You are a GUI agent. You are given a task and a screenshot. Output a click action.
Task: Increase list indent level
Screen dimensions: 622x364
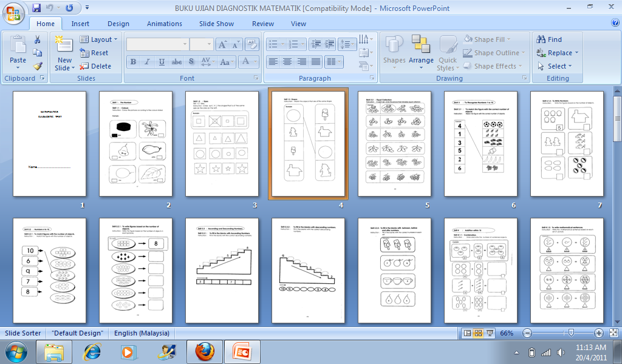pyautogui.click(x=329, y=44)
